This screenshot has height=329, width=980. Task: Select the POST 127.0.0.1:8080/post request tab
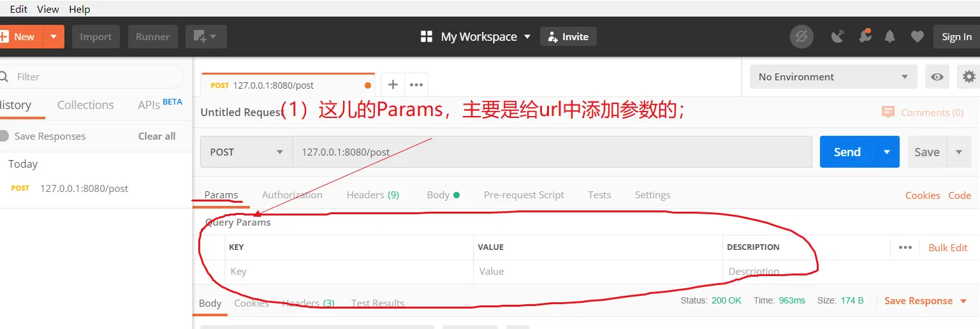(x=288, y=85)
